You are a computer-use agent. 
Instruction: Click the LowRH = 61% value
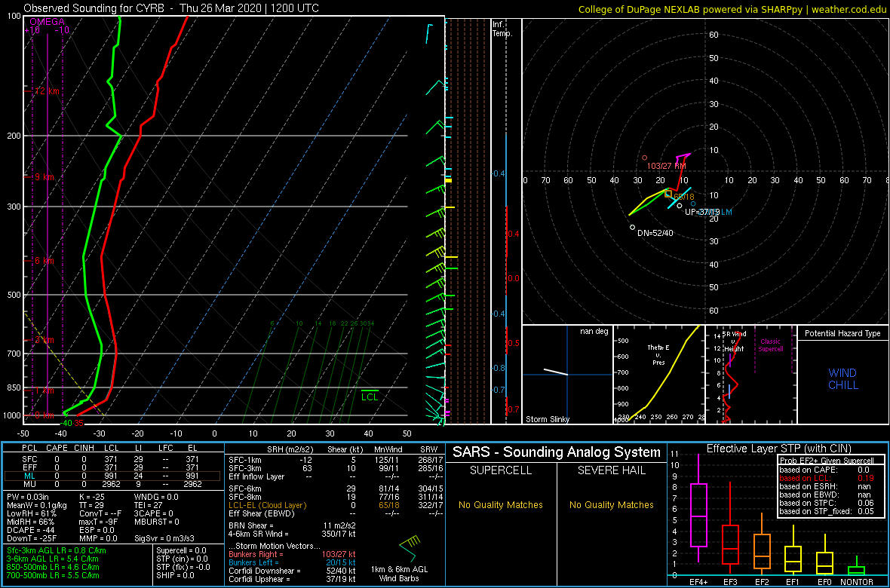click(30, 513)
